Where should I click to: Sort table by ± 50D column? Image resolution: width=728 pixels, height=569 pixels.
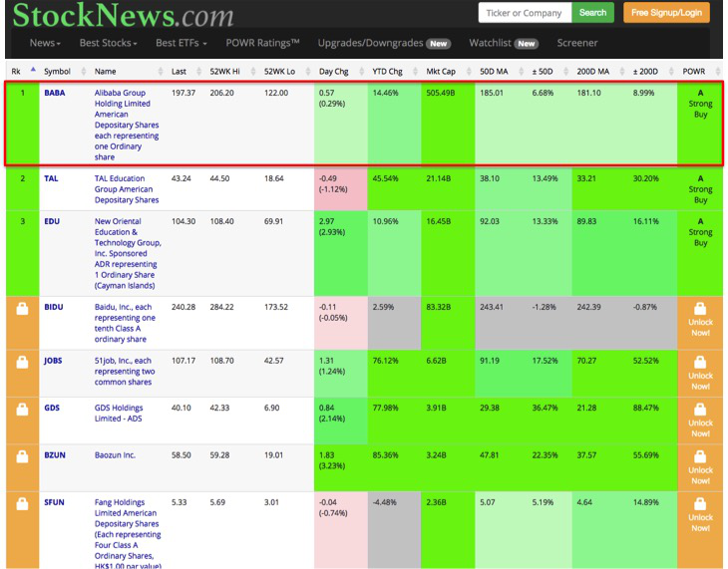pyautogui.click(x=549, y=71)
